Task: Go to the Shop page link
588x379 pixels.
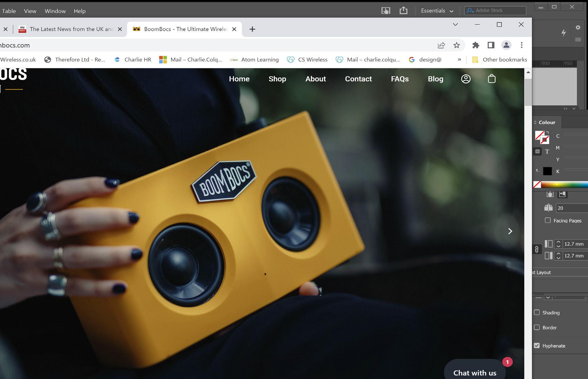Action: pyautogui.click(x=277, y=79)
